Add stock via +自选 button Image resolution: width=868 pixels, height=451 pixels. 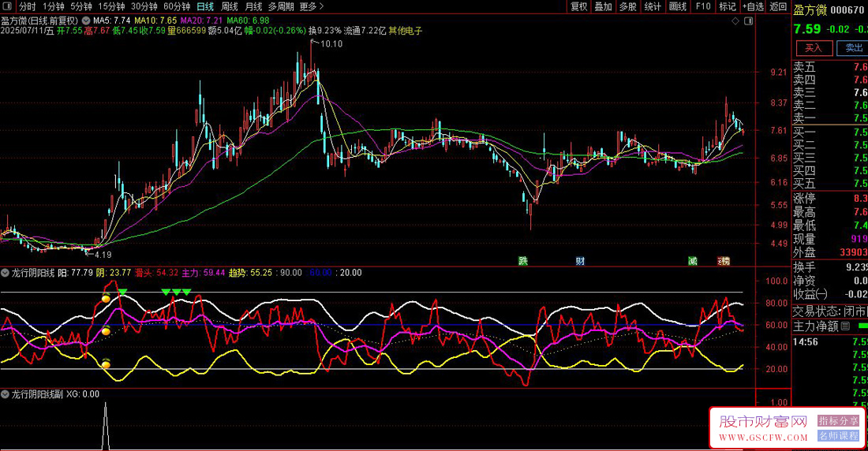click(753, 6)
